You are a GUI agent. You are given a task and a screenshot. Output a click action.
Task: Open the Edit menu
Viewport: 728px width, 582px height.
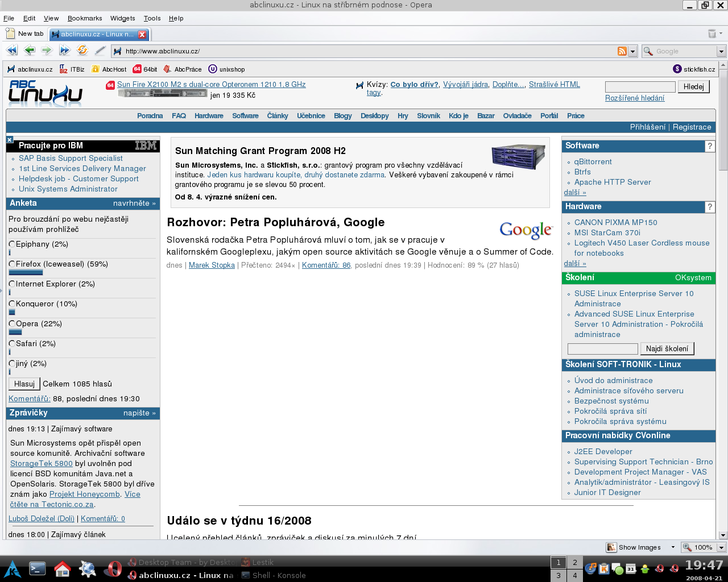coord(30,18)
